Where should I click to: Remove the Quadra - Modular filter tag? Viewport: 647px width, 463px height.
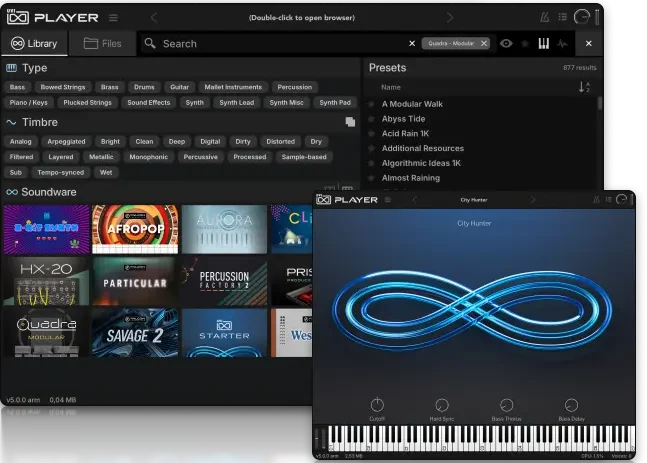[484, 43]
